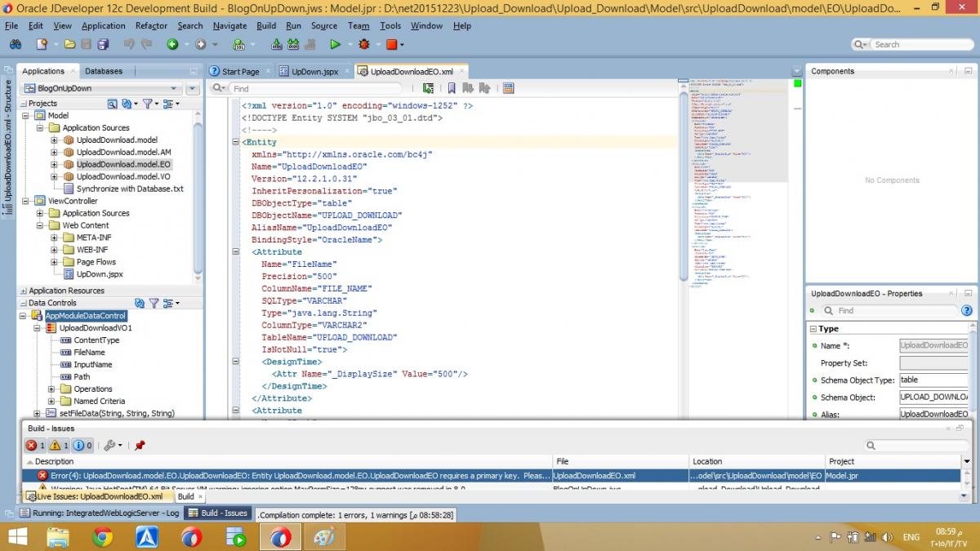Image resolution: width=980 pixels, height=551 pixels.
Task: Click the green Run application toolbar icon
Action: pos(335,45)
